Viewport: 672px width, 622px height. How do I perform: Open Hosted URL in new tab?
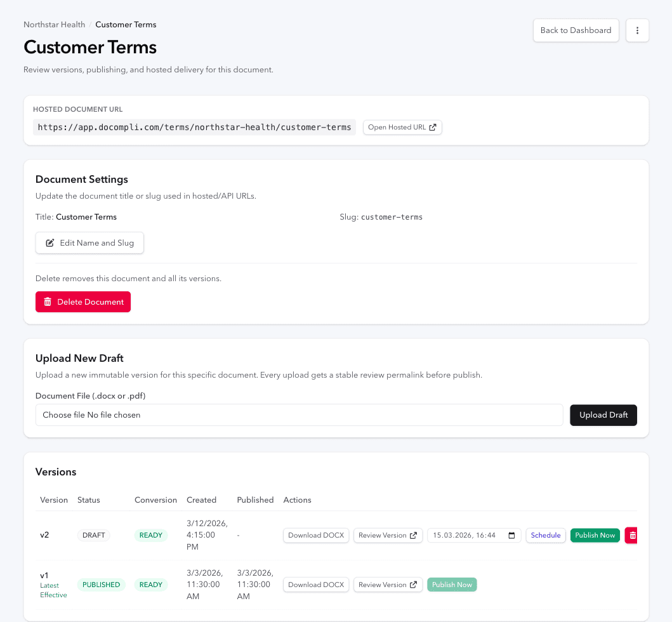click(x=402, y=128)
